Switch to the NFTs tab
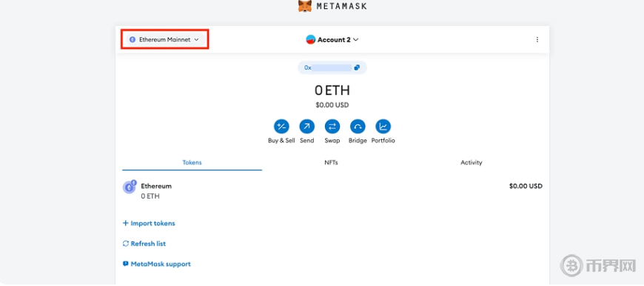 331,162
